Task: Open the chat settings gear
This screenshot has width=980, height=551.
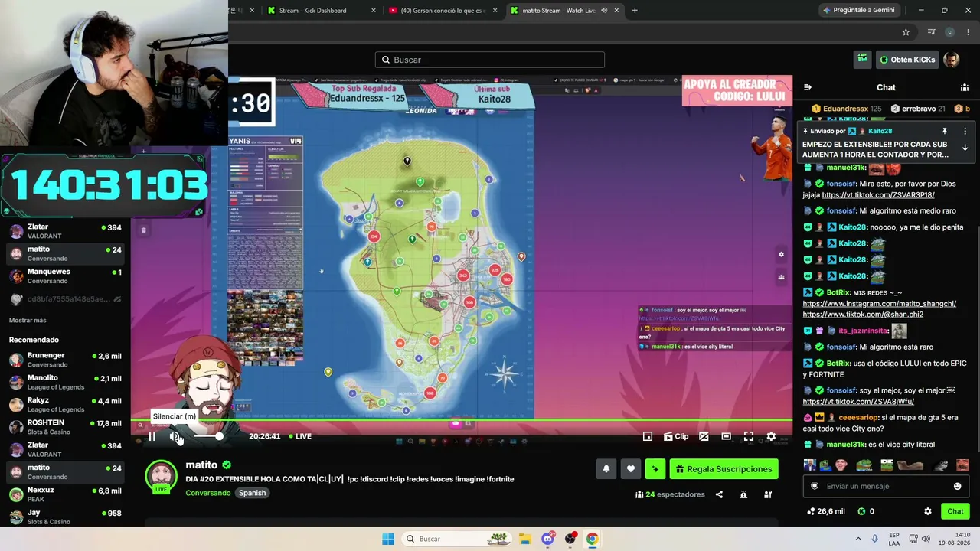Action: tap(928, 511)
